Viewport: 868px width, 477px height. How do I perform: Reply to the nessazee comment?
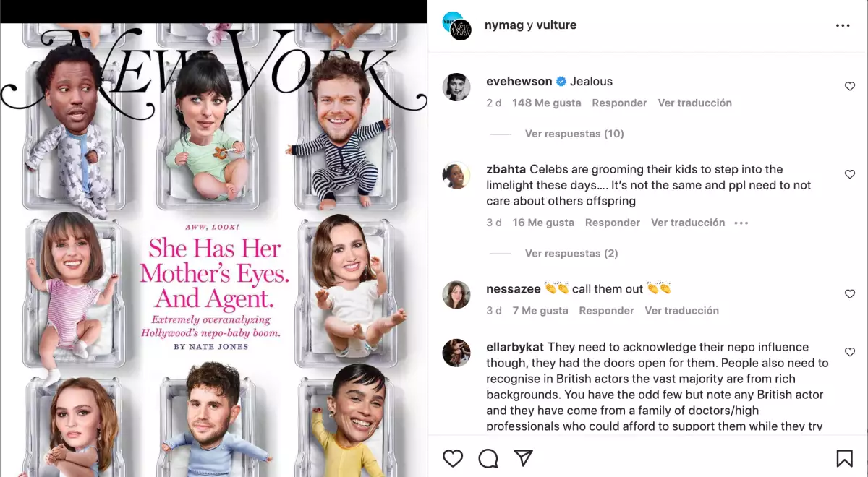pyautogui.click(x=606, y=311)
